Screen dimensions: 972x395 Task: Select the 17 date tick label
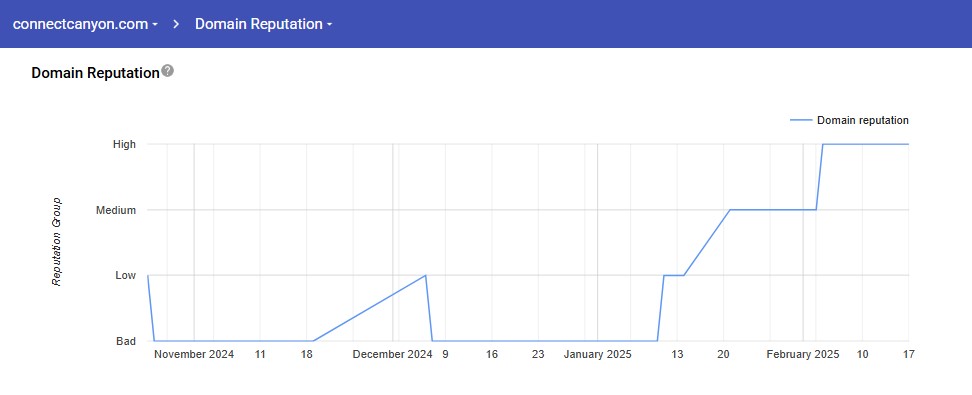coord(909,355)
